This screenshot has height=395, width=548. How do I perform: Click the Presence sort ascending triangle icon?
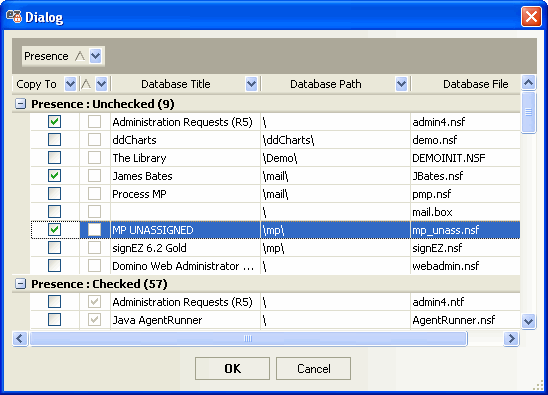point(80,56)
